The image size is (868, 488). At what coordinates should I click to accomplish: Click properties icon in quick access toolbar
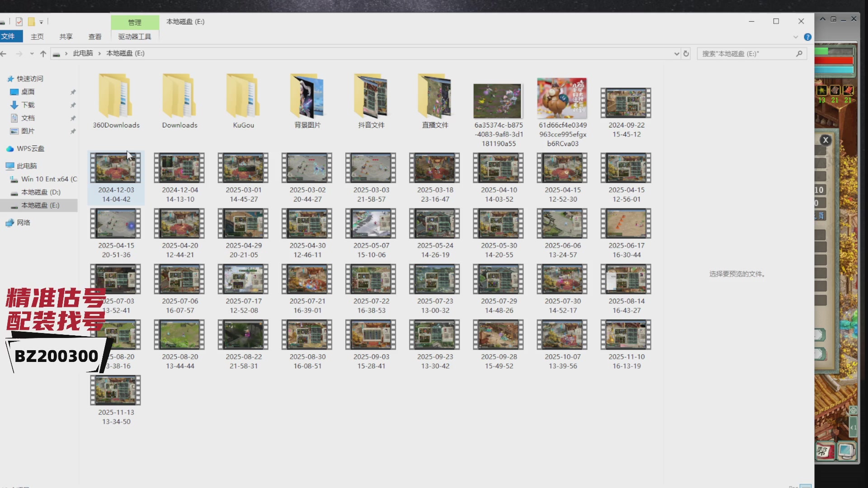click(x=19, y=21)
